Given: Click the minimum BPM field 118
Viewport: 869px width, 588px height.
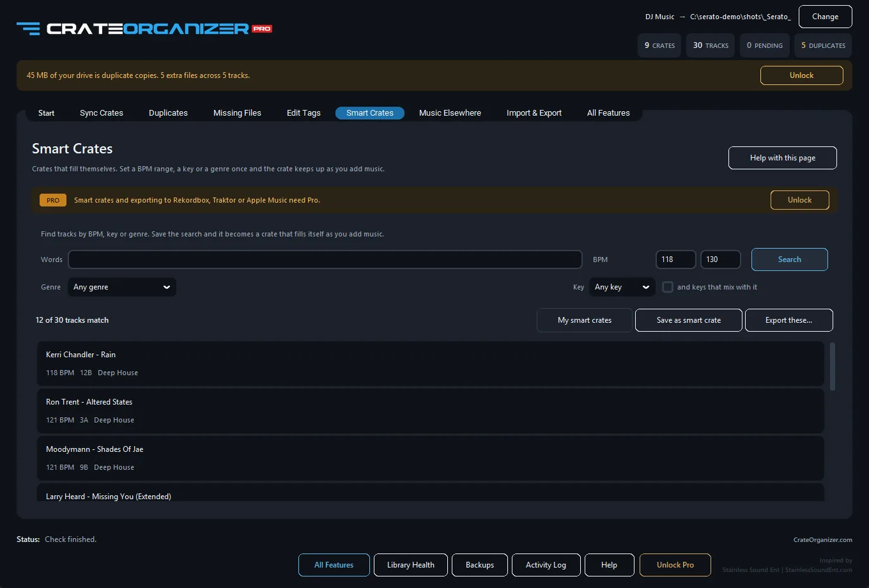Looking at the screenshot, I should click(675, 259).
